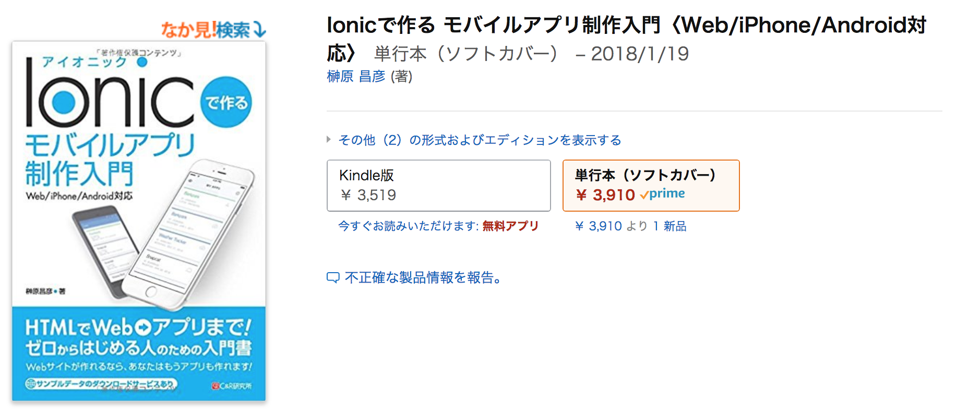Click the book title Ionicで作る モバイルアプリ制作入門

(522, 25)
